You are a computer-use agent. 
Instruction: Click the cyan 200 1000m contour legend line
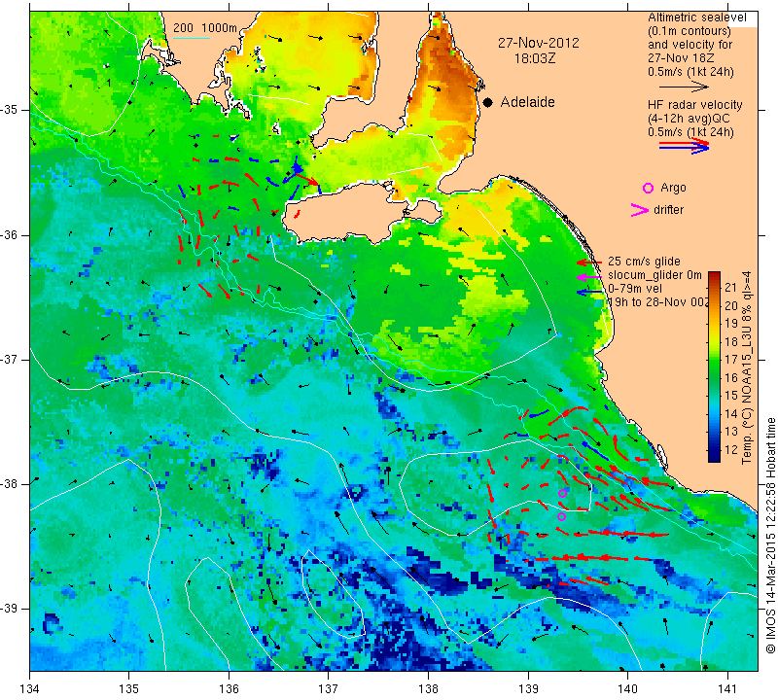click(191, 38)
